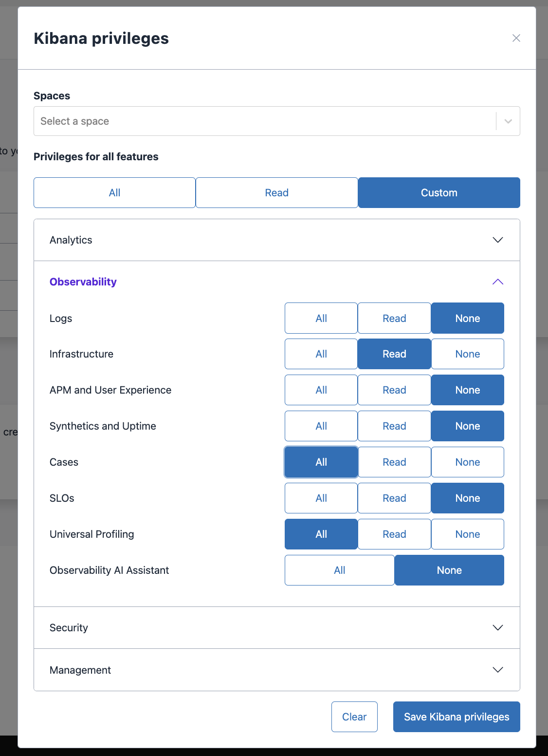This screenshot has height=756, width=548.
Task: Enable Read access for APM and User Experience
Action: (394, 390)
